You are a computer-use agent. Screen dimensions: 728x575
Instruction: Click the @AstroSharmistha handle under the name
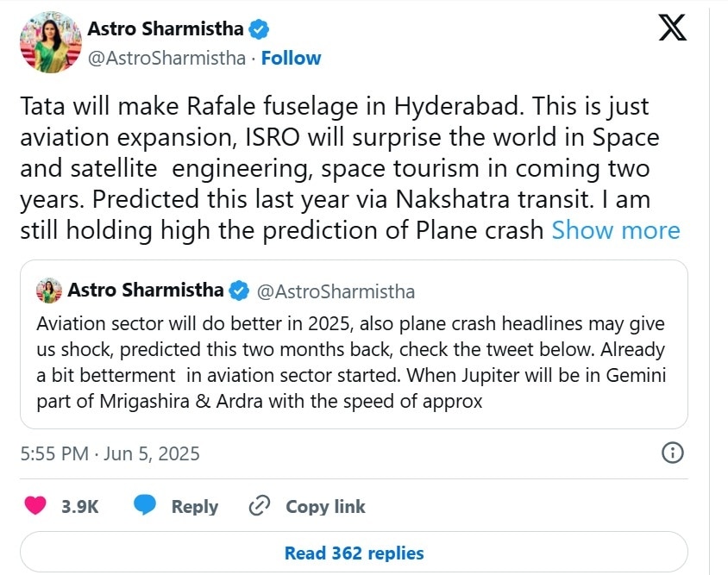[x=166, y=58]
